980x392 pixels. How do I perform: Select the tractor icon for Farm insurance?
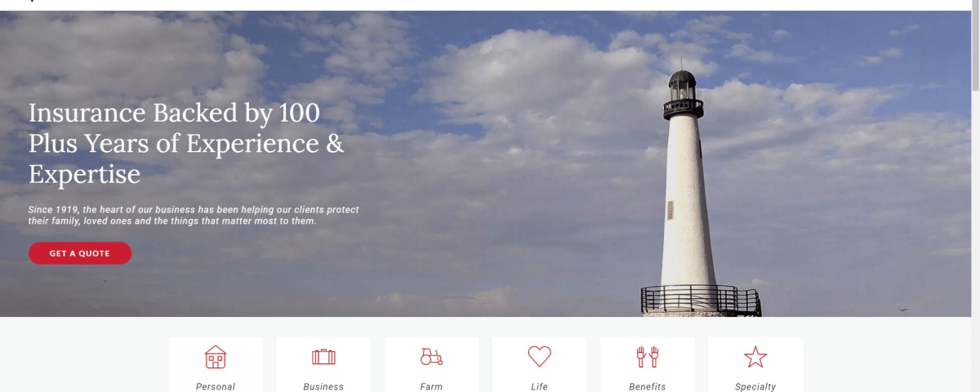coord(431,357)
